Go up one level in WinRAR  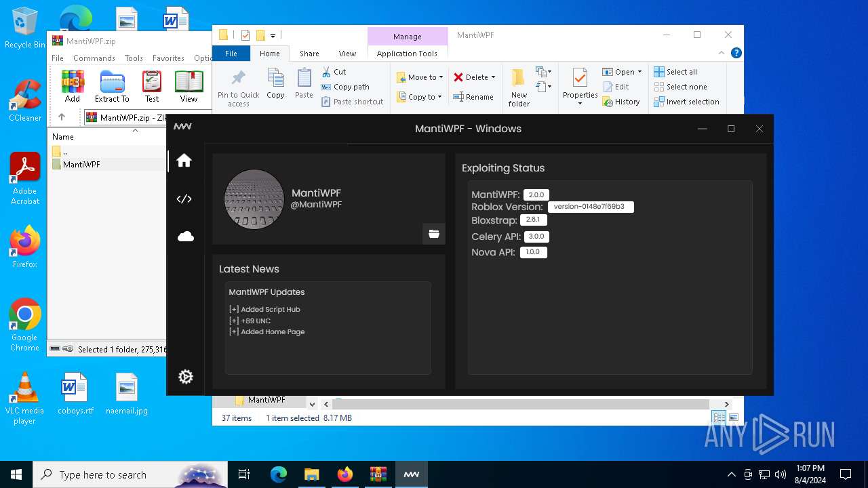coord(62,117)
